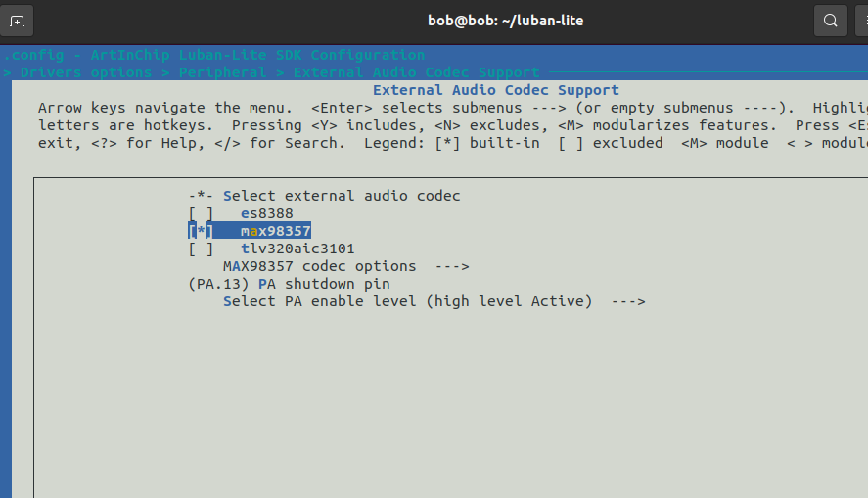Click the ArtInChip Luban-Lite SDK Configuration title
The height and width of the screenshot is (498, 868).
point(257,55)
